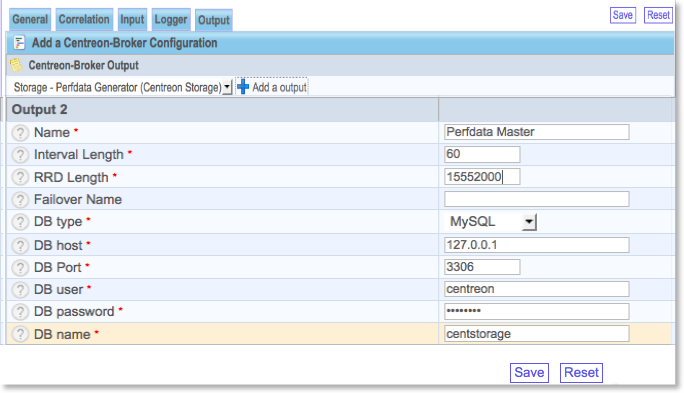
Task: Click the Output 2 section header
Action: coord(40,109)
